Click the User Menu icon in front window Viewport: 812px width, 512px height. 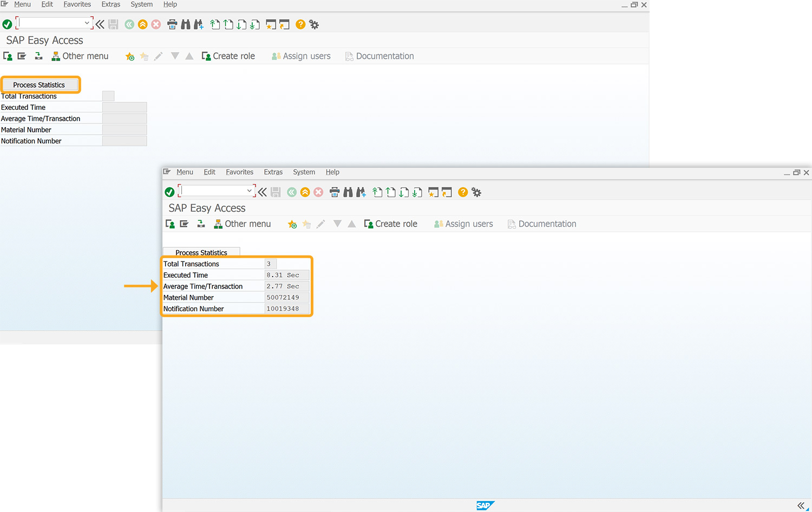pyautogui.click(x=170, y=224)
